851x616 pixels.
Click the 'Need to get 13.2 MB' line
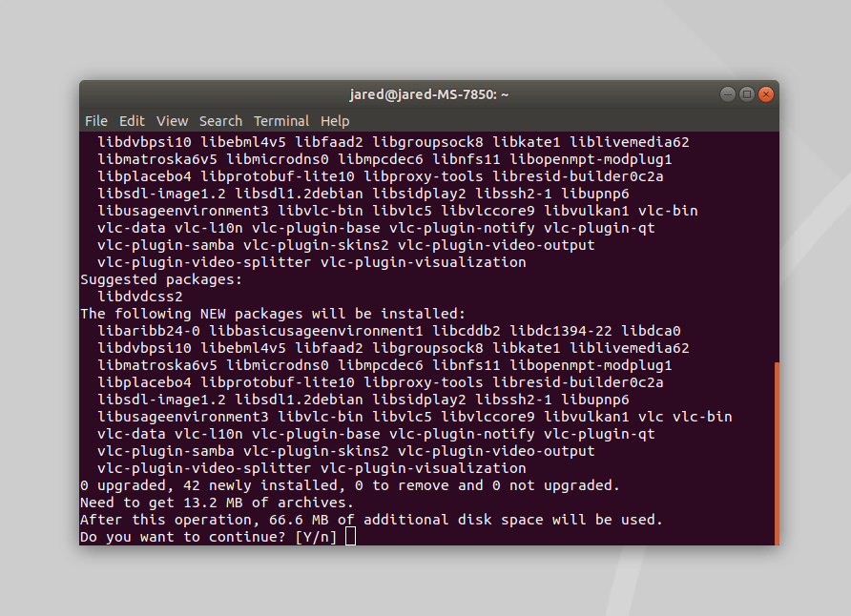[x=217, y=503]
